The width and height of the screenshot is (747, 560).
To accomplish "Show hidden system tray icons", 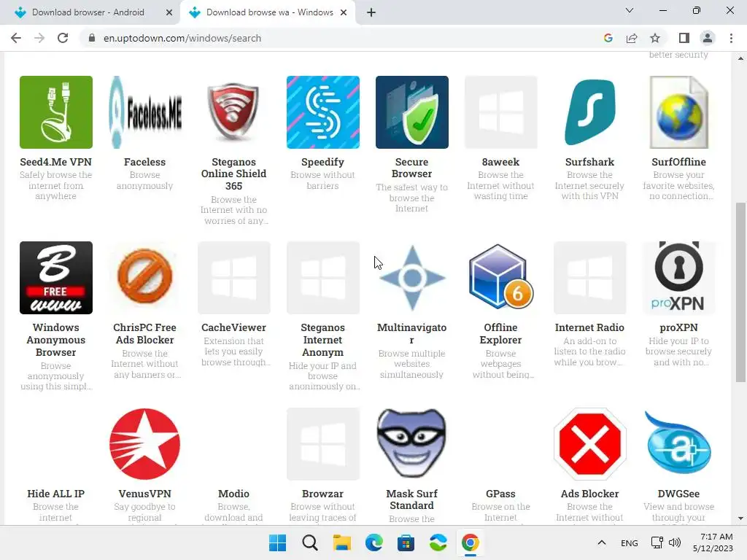I will [602, 542].
